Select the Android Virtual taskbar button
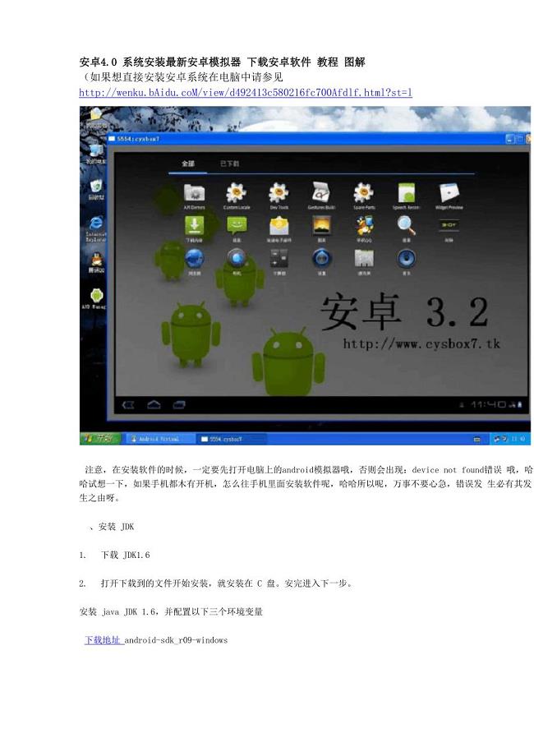 pyautogui.click(x=160, y=439)
